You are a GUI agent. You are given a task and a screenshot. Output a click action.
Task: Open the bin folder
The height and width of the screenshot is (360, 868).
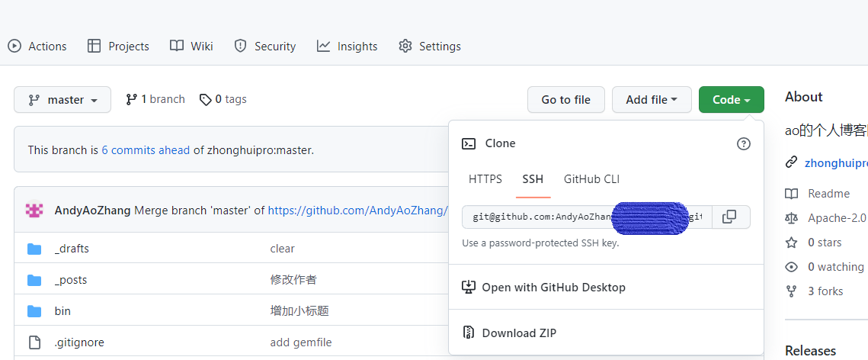click(x=62, y=311)
